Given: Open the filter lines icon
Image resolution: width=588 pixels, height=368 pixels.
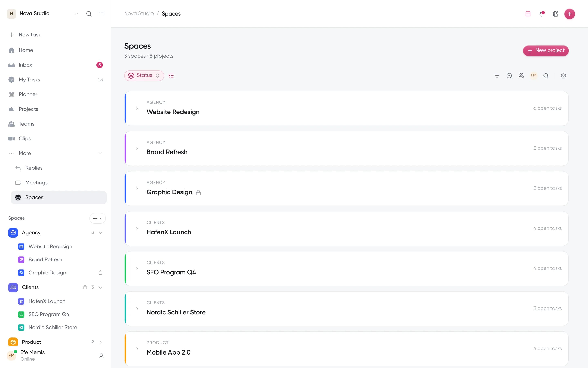Looking at the screenshot, I should 497,76.
